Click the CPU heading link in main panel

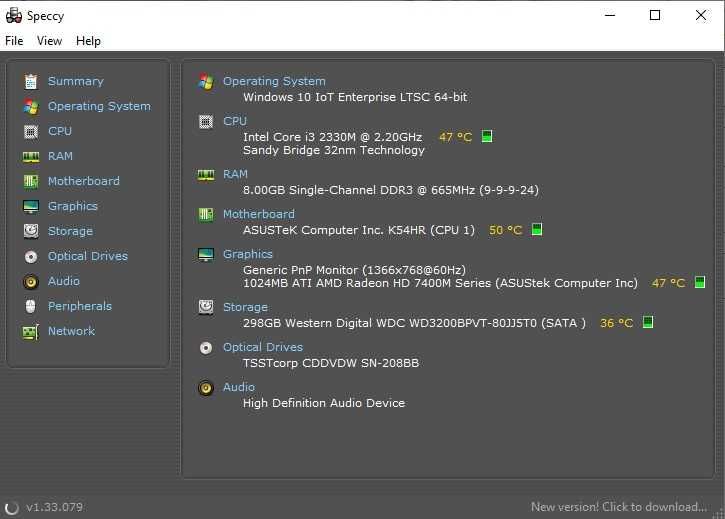coord(235,121)
